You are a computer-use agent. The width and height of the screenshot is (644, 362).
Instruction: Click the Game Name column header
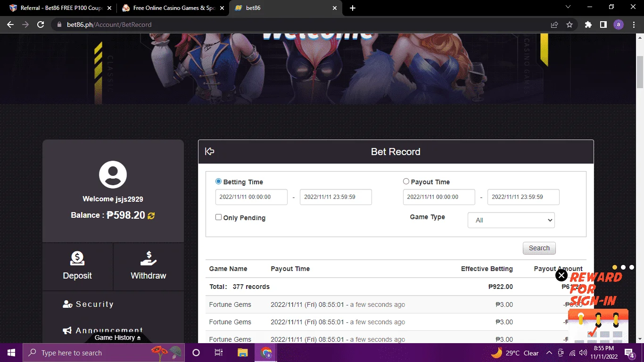(x=228, y=269)
